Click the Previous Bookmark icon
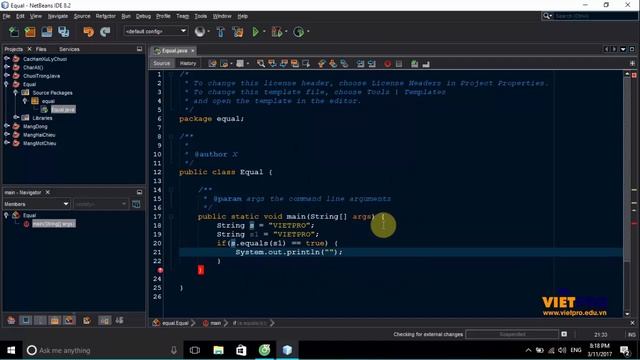 pyautogui.click(x=322, y=64)
